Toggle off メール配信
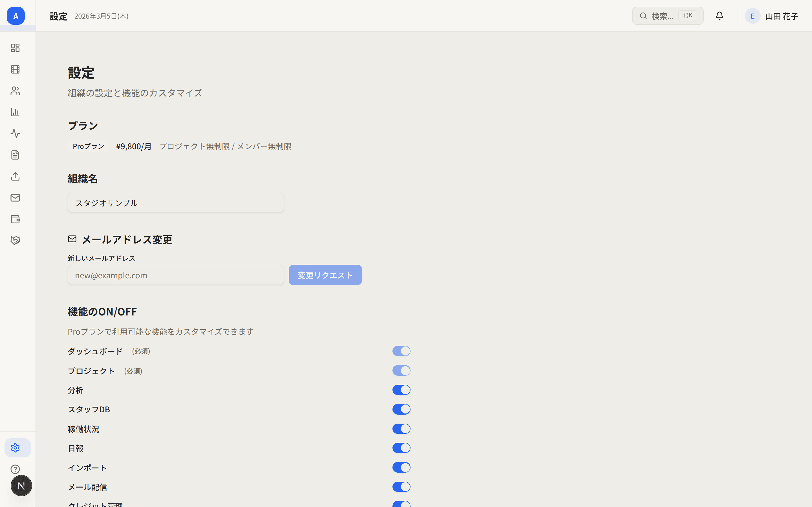Image resolution: width=812 pixels, height=507 pixels. [x=401, y=486]
